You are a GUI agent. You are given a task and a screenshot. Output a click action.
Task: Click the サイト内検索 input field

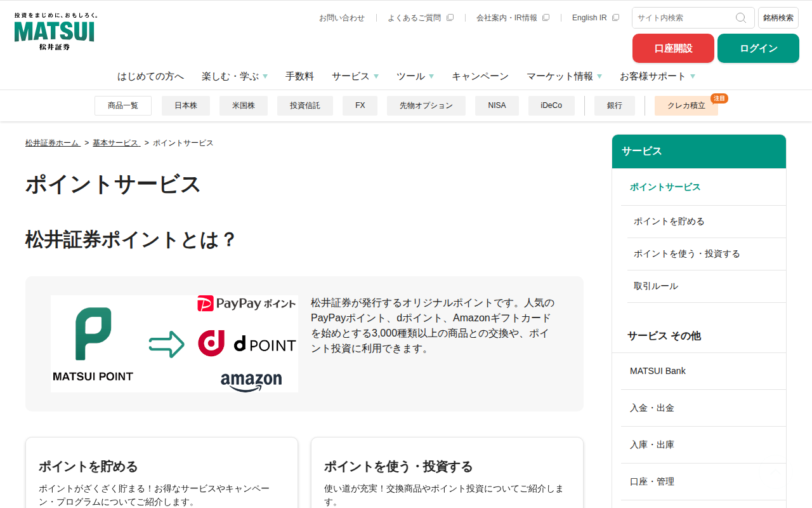(x=684, y=18)
